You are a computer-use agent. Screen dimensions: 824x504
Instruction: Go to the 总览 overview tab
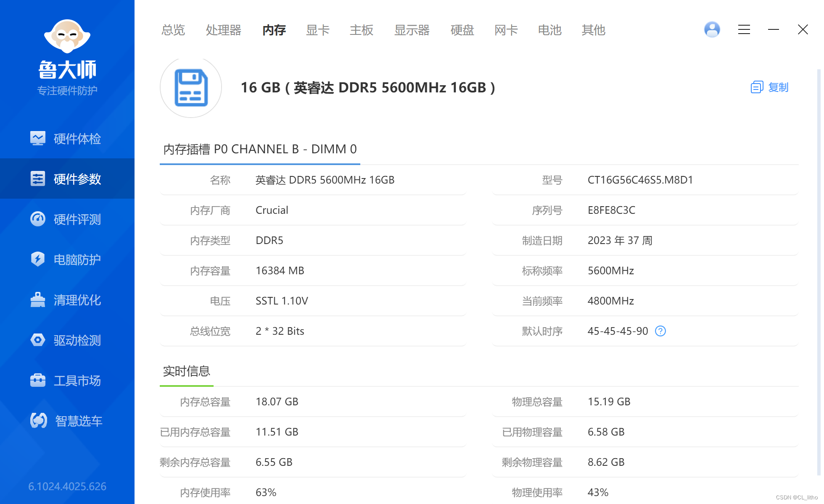click(x=173, y=30)
